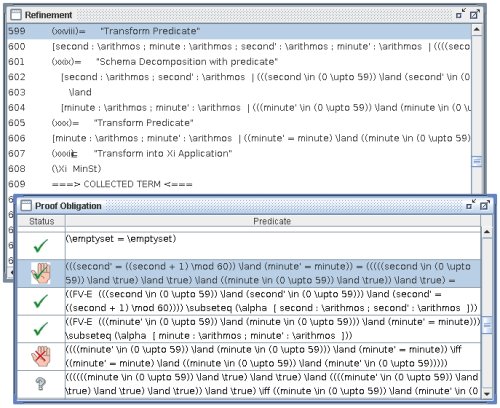
Task: Click the red crossed hand status icon
Action: [x=41, y=356]
